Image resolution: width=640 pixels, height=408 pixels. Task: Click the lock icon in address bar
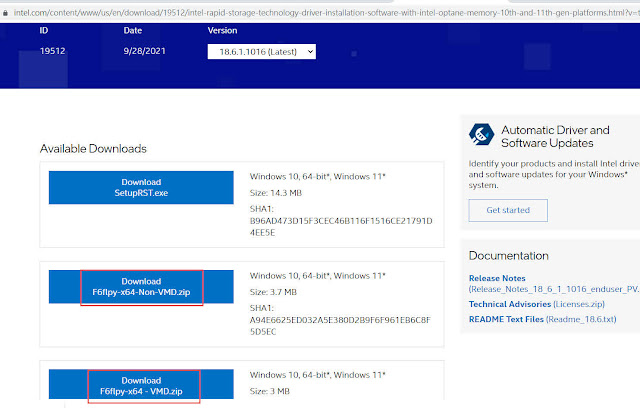click(5, 13)
